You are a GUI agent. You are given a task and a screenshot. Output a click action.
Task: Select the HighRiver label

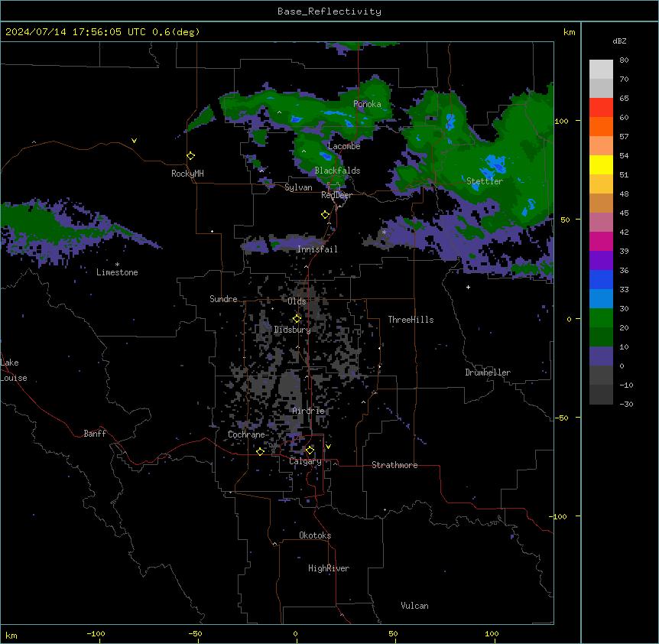[x=329, y=568]
